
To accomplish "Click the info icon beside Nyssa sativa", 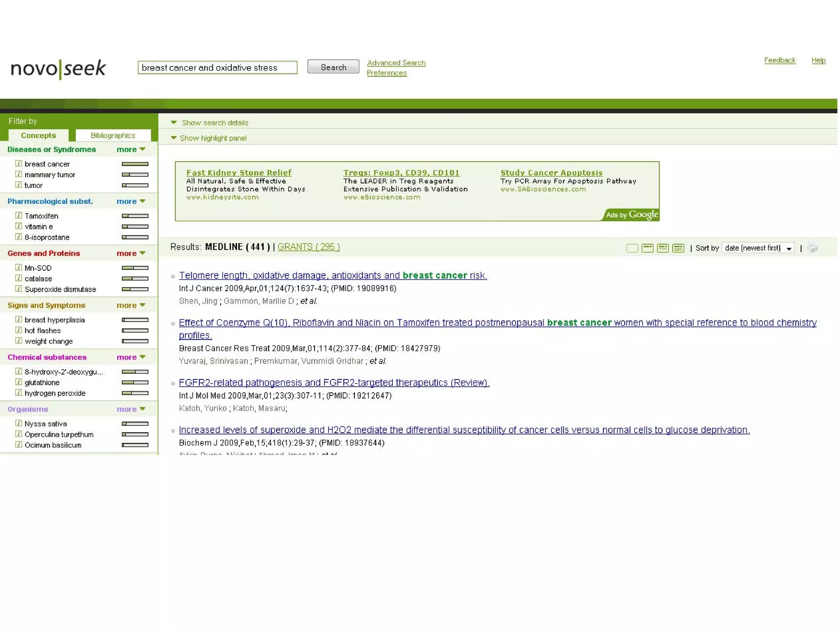I will 18,423.
